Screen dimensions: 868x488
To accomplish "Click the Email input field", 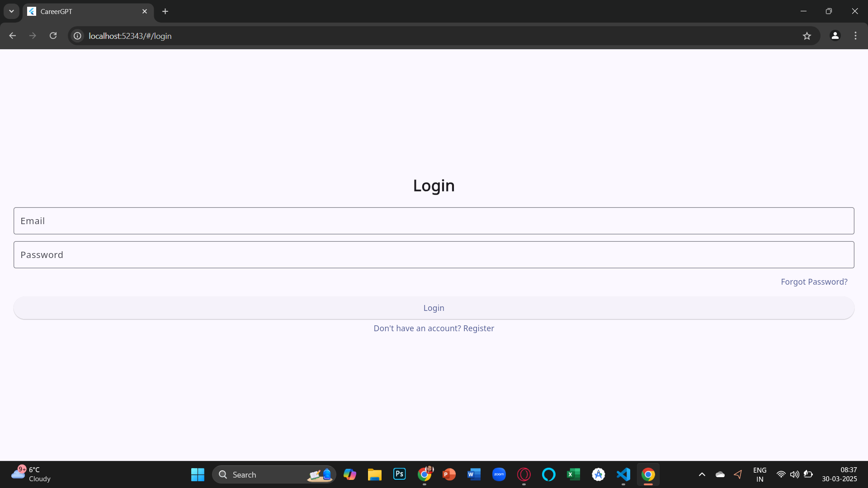I will 434,221.
